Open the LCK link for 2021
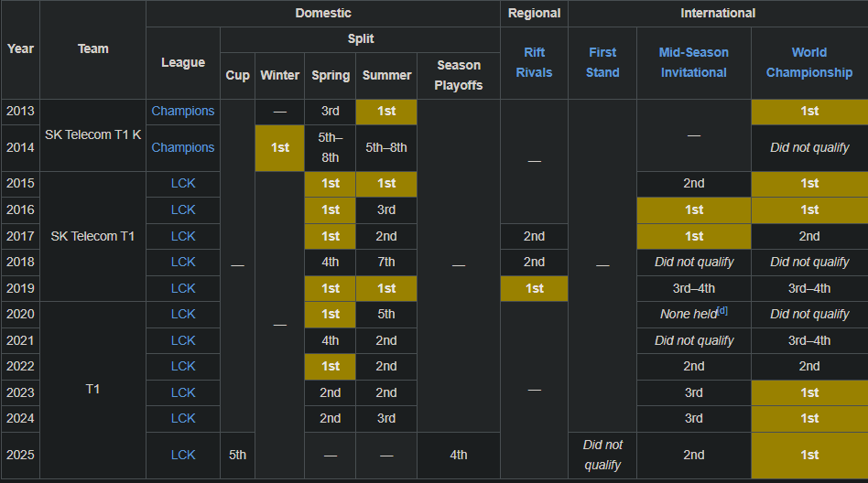Screen dimensions: 868x483 click(183, 341)
